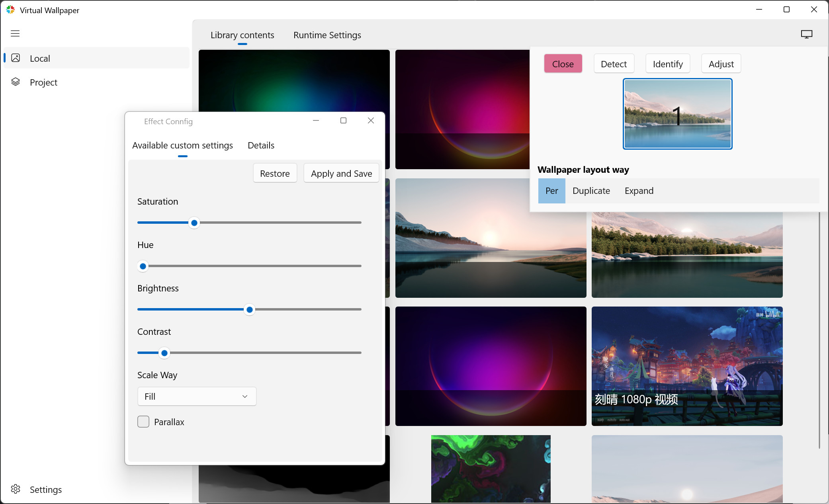Click the monitor display icon at top right
Viewport: 829px width, 504px height.
[x=806, y=35]
